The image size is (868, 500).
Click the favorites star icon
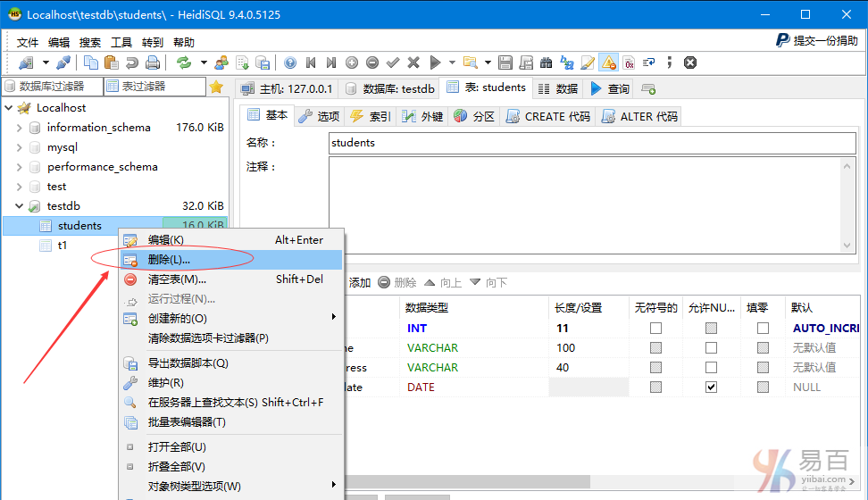click(215, 87)
